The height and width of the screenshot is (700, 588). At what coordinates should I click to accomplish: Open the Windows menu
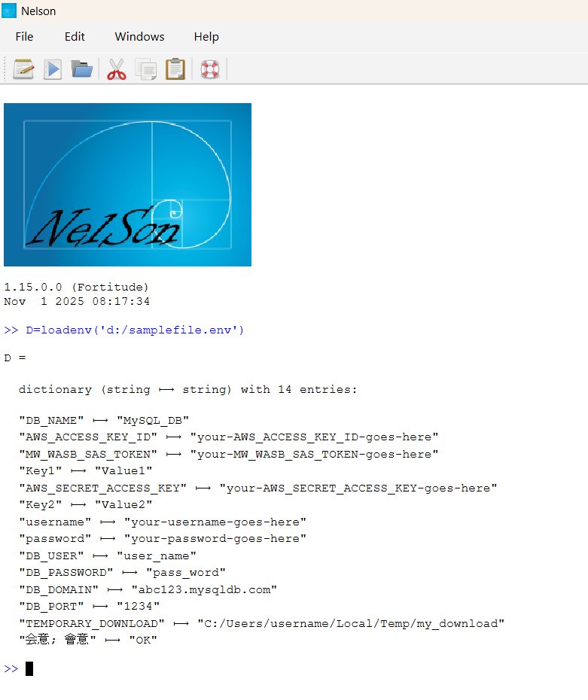point(140,37)
